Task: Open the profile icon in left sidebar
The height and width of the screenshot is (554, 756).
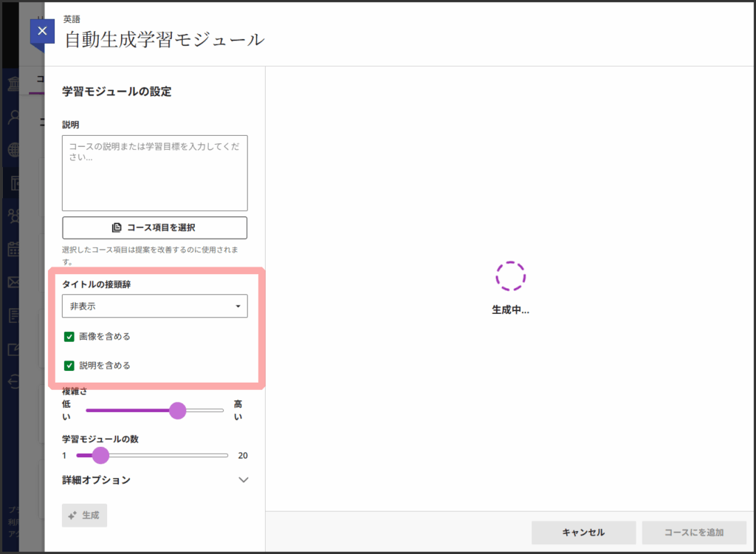Action: [13, 117]
